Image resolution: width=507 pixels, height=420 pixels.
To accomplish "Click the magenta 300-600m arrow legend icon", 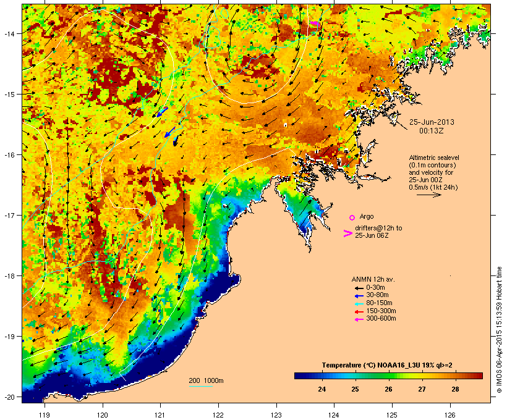I will pyautogui.click(x=359, y=319).
